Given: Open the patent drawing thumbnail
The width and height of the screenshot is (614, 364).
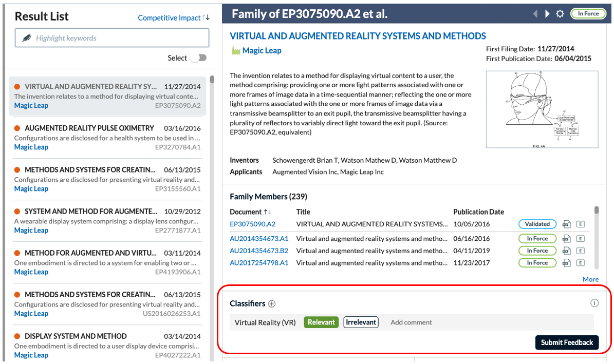Looking at the screenshot, I should [542, 109].
